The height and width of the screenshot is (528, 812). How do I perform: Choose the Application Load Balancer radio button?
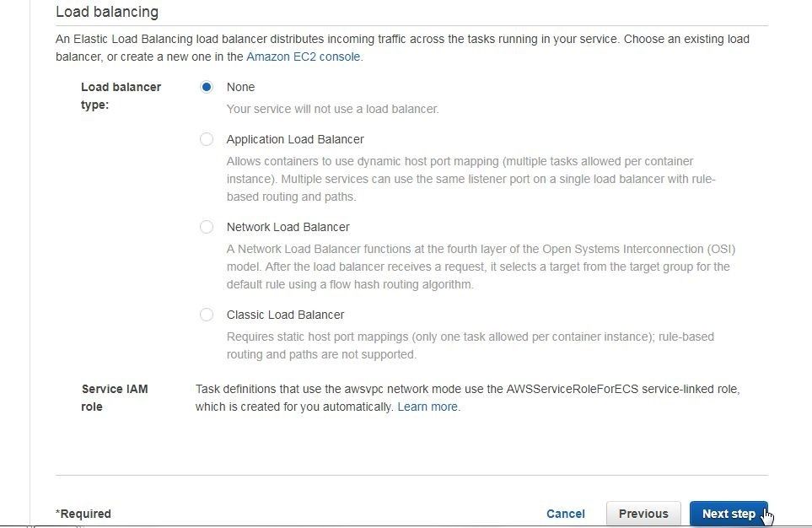206,139
